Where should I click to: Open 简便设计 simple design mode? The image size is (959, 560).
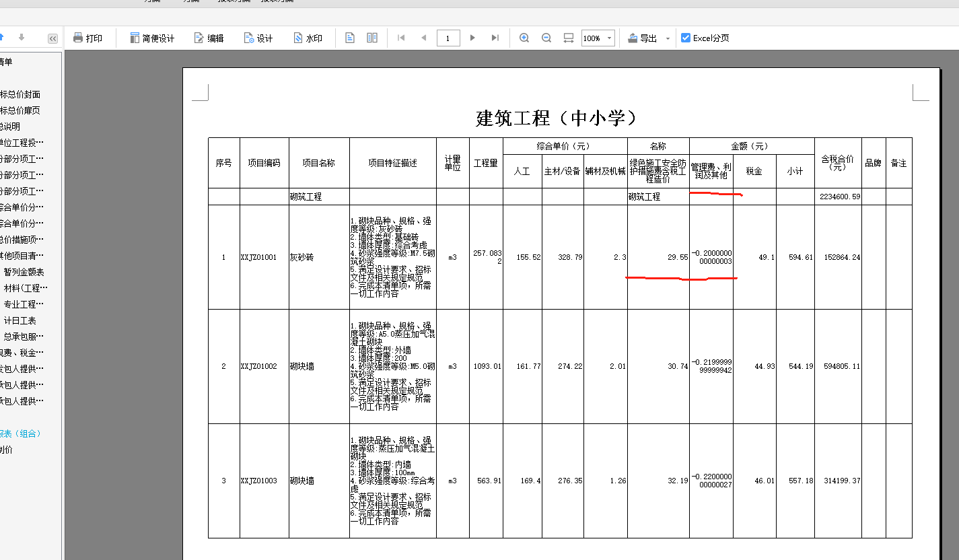click(x=151, y=38)
